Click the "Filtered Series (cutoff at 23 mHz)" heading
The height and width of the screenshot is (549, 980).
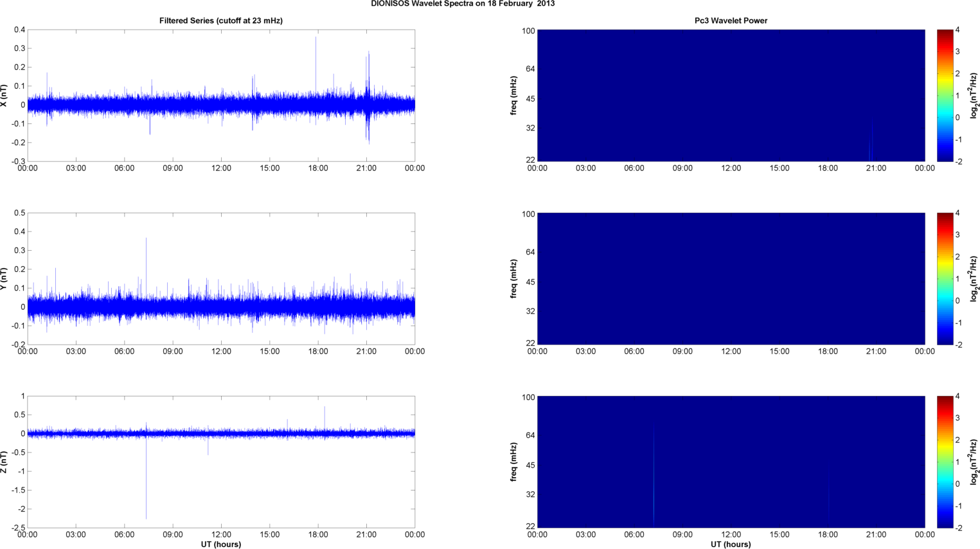(221, 21)
